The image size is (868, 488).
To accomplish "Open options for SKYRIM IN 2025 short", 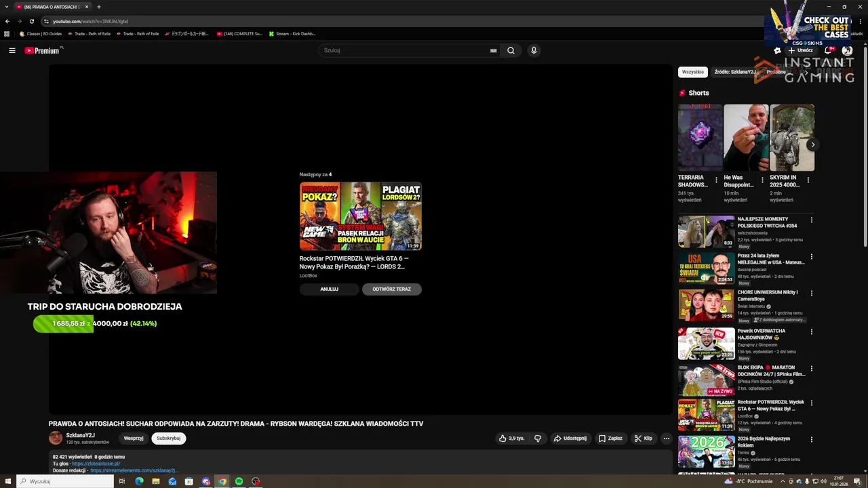I will pyautogui.click(x=808, y=180).
